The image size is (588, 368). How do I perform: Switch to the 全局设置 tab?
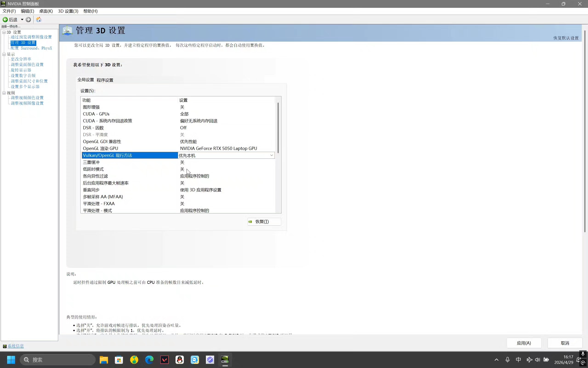click(x=85, y=80)
